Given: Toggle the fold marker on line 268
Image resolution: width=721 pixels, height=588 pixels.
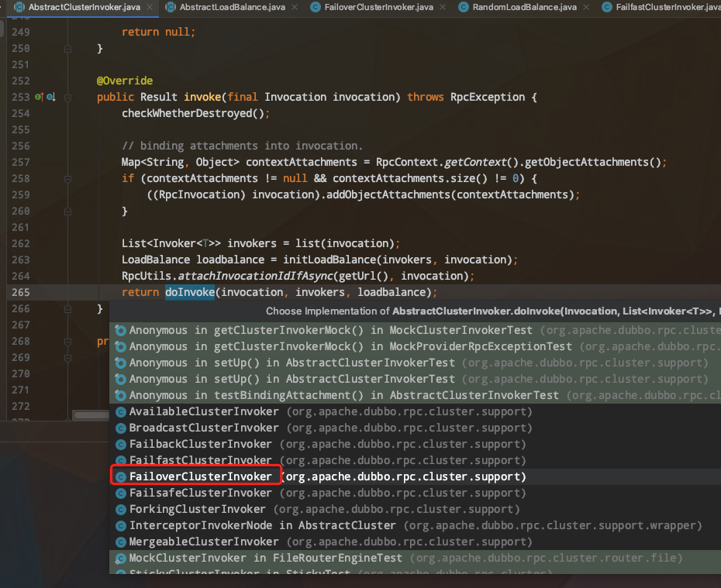Looking at the screenshot, I should [67, 342].
